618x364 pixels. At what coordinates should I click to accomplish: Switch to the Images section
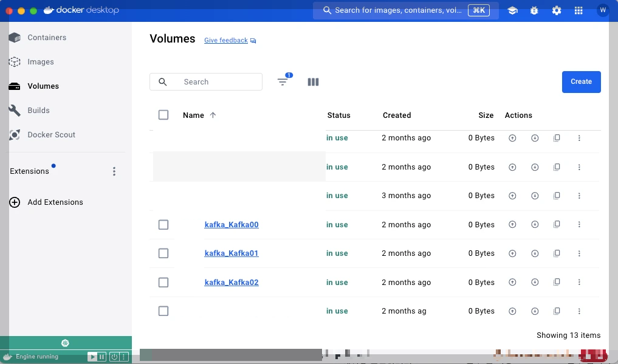tap(41, 61)
